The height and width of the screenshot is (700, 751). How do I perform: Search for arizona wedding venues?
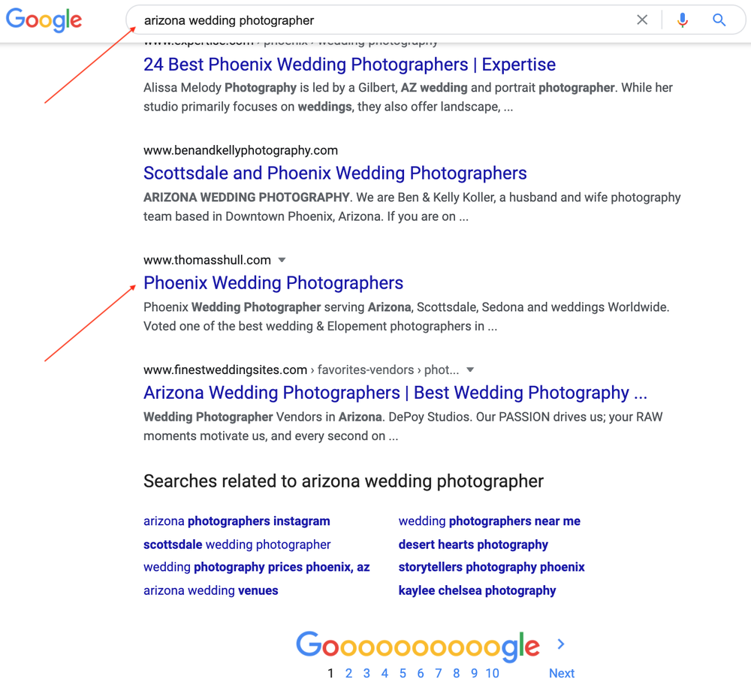coord(211,591)
